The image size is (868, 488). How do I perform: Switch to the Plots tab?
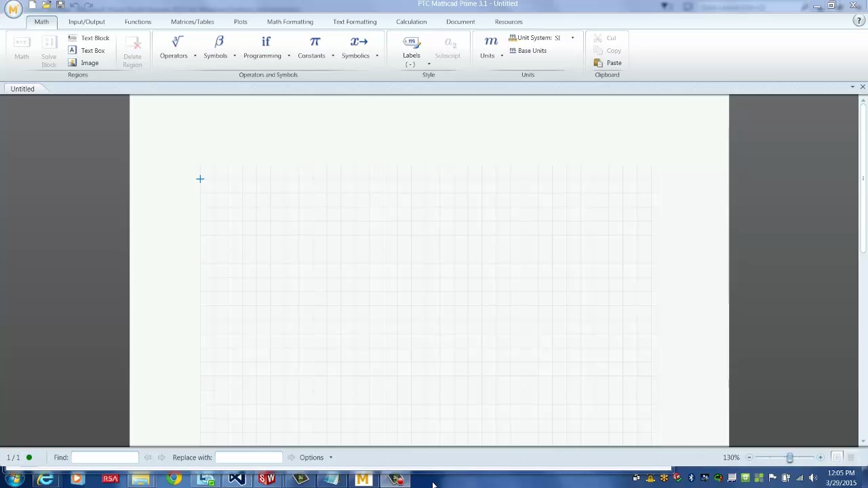coord(241,22)
